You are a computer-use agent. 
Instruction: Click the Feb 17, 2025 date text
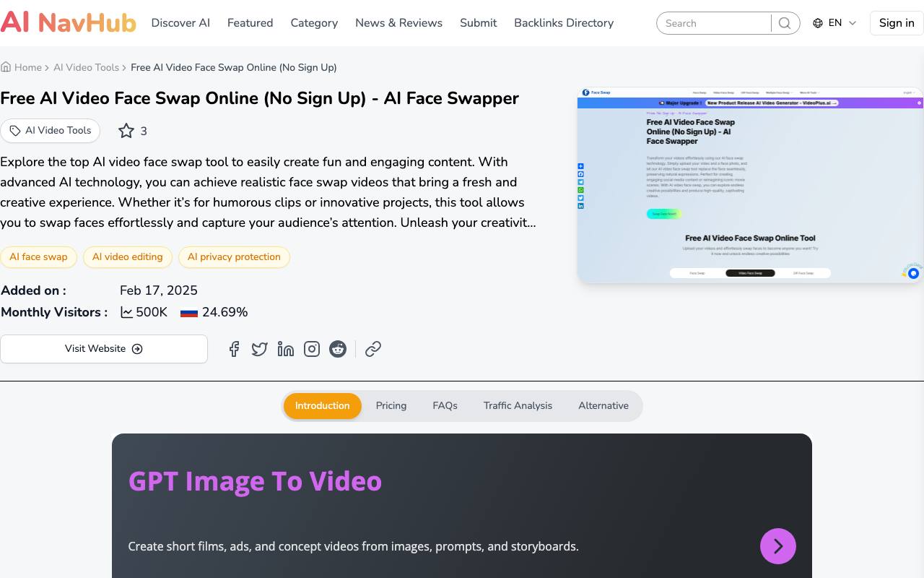click(159, 290)
